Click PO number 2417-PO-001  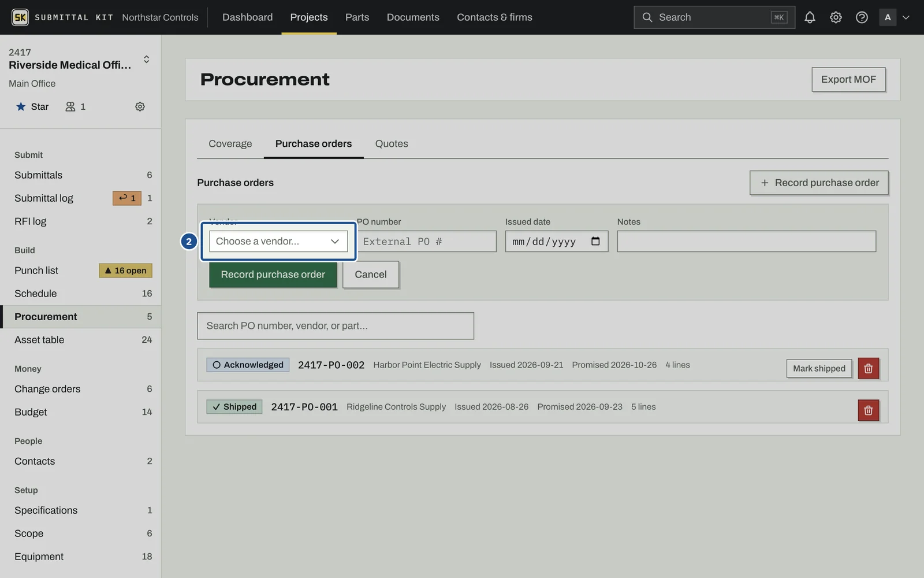pos(304,407)
